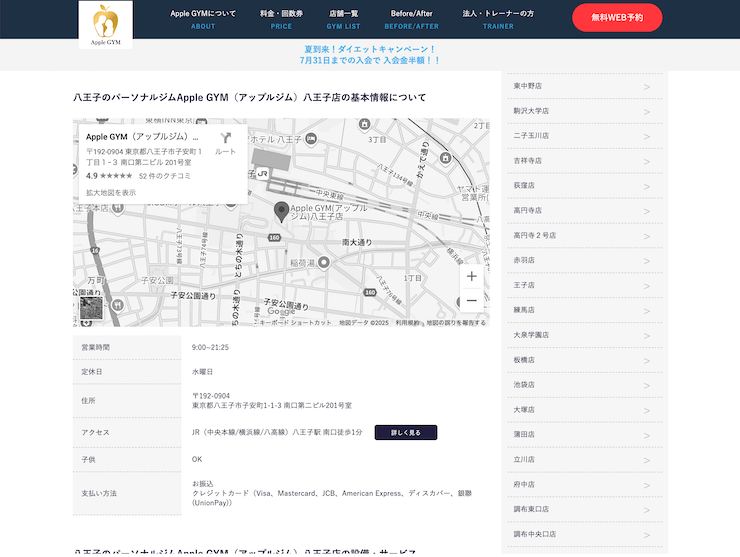Click the chevron beside 池袋店
Screen dimensions: 740x557
[647, 386]
